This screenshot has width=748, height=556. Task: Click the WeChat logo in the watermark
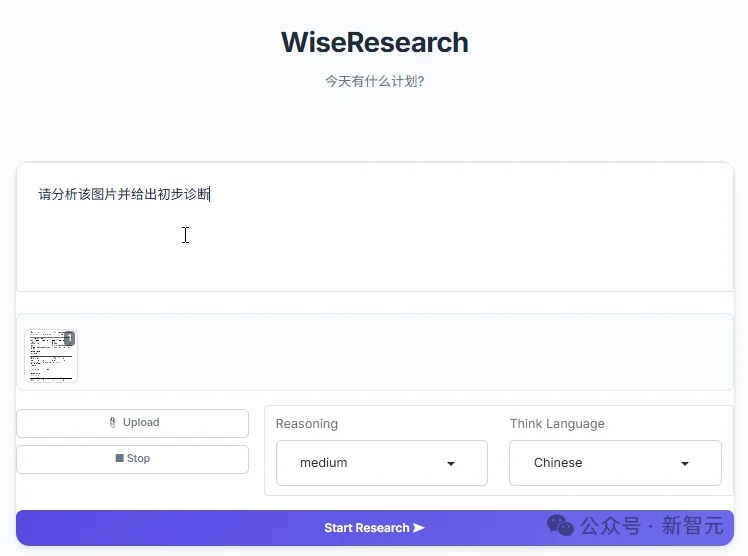560,525
